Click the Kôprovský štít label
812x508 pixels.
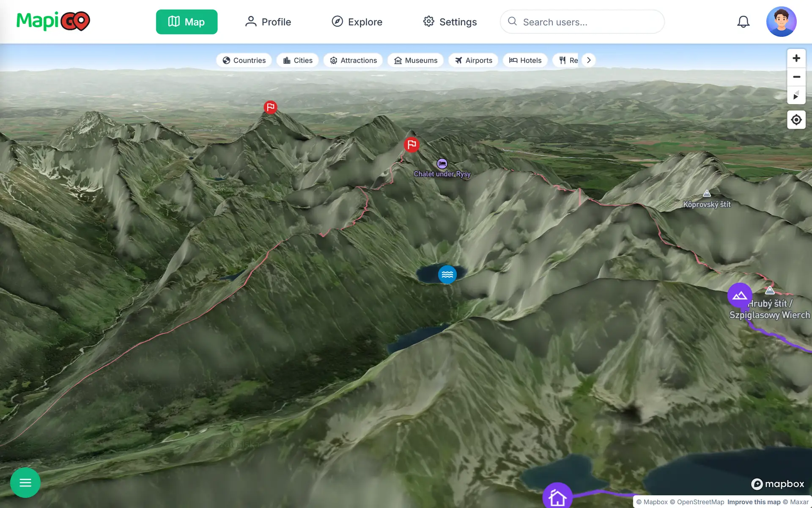click(707, 204)
